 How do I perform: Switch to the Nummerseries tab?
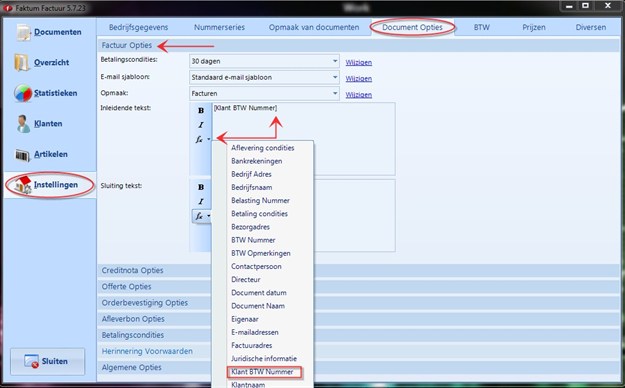tap(219, 28)
